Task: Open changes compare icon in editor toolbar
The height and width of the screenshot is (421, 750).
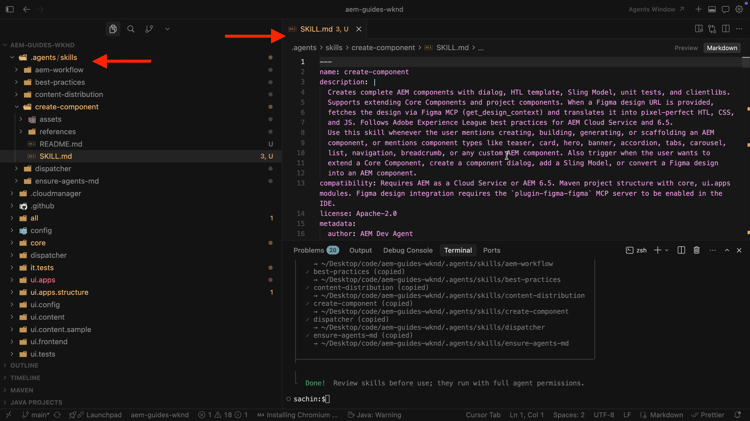Action: pyautogui.click(x=712, y=29)
